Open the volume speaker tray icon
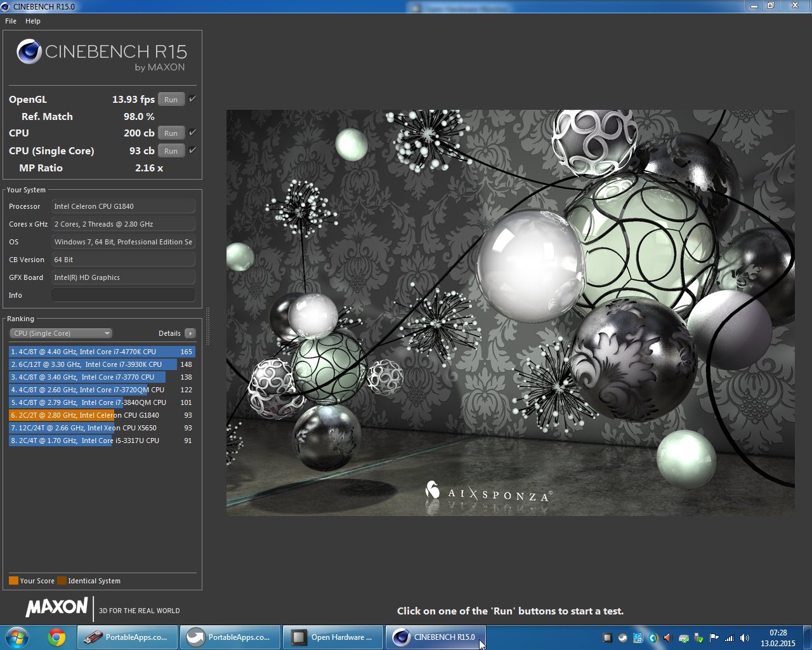 tap(744, 638)
